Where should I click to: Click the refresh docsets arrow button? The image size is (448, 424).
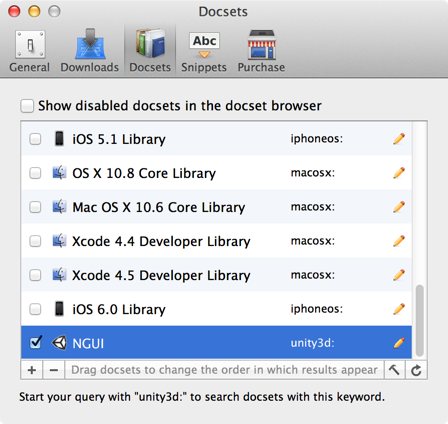416,370
